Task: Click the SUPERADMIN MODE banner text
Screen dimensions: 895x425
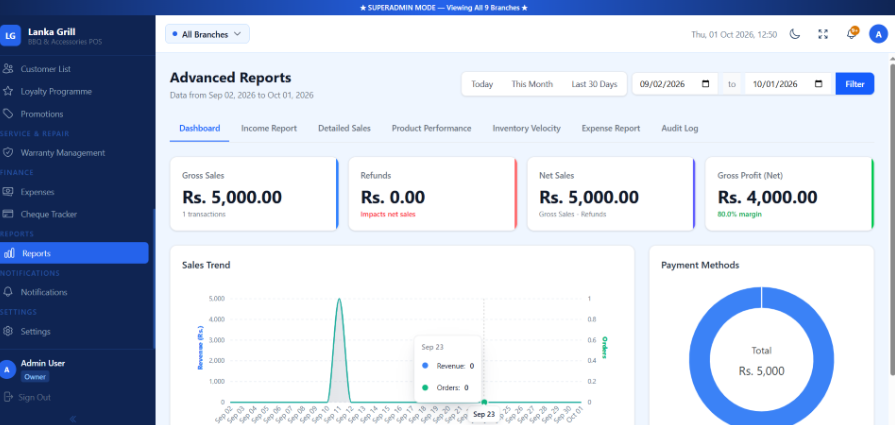Action: coord(444,7)
